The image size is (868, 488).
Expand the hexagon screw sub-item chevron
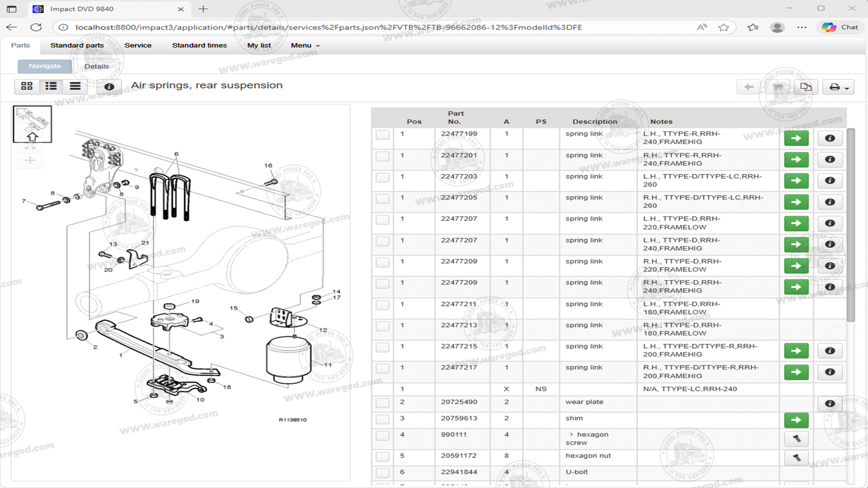point(571,435)
